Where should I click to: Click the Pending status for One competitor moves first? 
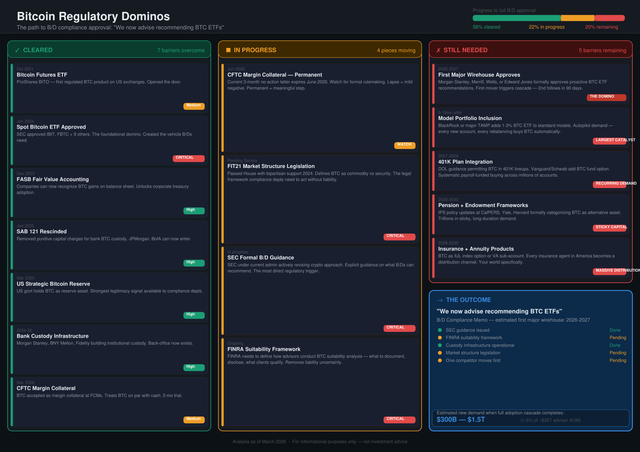[618, 360]
